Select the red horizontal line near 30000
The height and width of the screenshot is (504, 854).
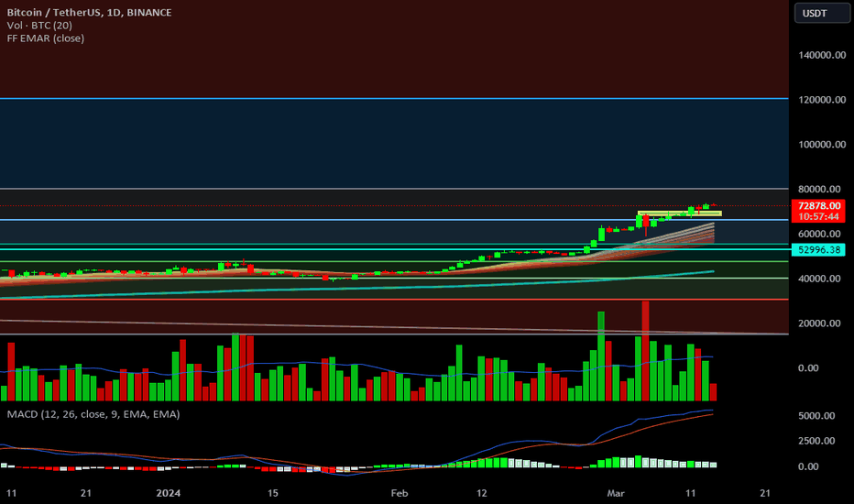pyautogui.click(x=394, y=299)
